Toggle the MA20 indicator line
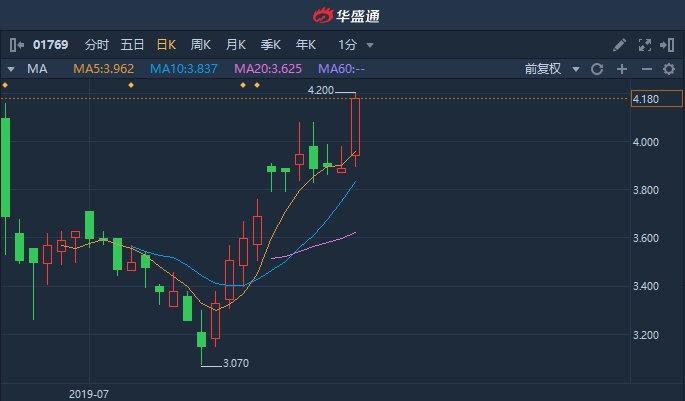Image resolution: width=685 pixels, height=401 pixels. click(271, 69)
